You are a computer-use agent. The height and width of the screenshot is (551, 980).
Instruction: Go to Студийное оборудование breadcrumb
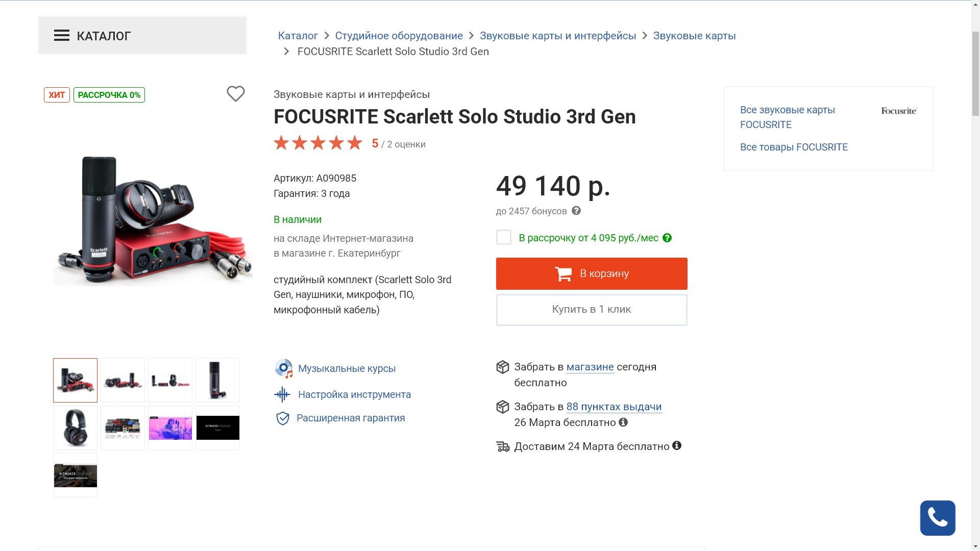click(399, 36)
